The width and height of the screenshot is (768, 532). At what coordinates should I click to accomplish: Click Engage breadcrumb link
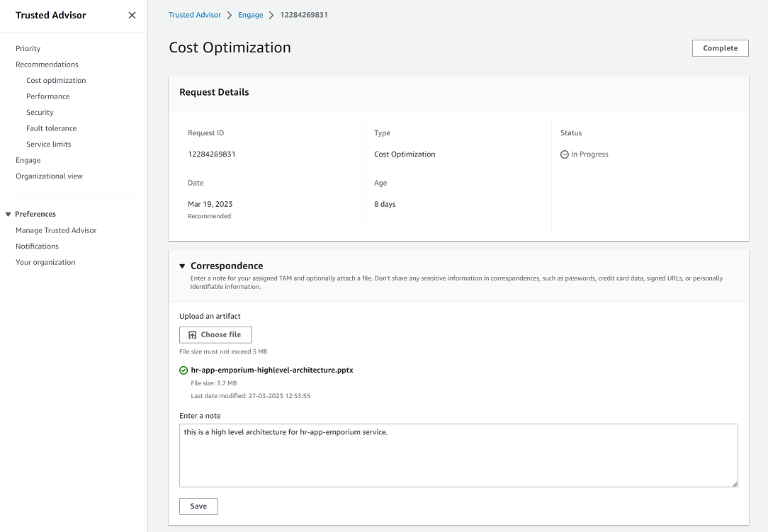coord(250,15)
